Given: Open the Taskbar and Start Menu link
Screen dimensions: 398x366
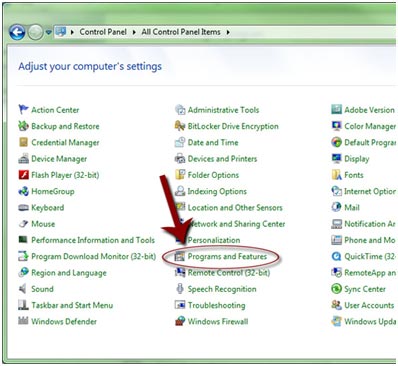Looking at the screenshot, I should pos(72,305).
